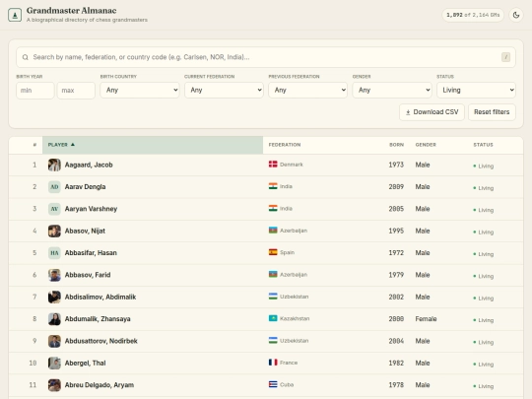Open the Birth Country dropdown

[140, 91]
